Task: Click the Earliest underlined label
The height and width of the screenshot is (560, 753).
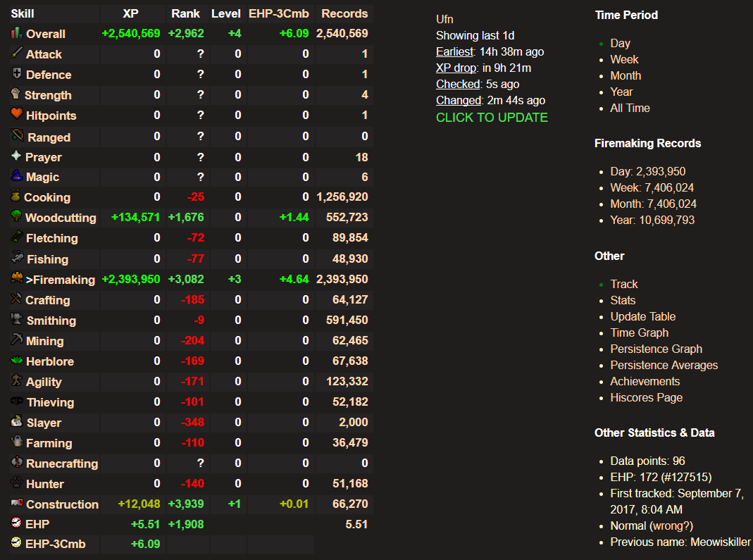Action: pyautogui.click(x=455, y=52)
